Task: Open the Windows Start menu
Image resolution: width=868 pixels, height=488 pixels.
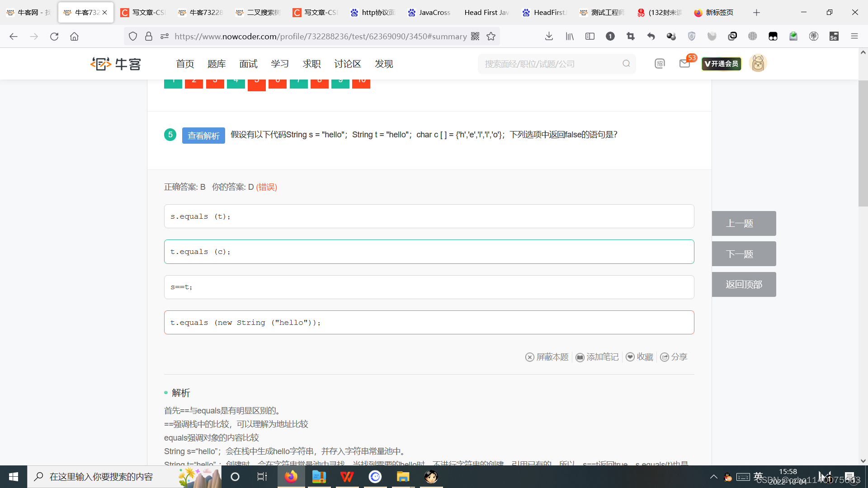Action: (14, 477)
